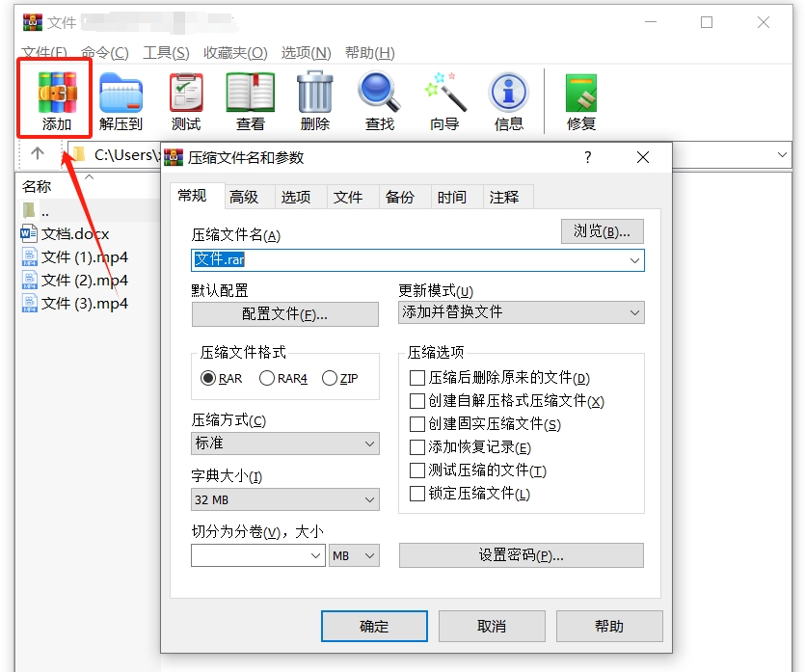Screen dimensions: 805x672
Task: Select the RAR format radio button
Action: tap(208, 378)
